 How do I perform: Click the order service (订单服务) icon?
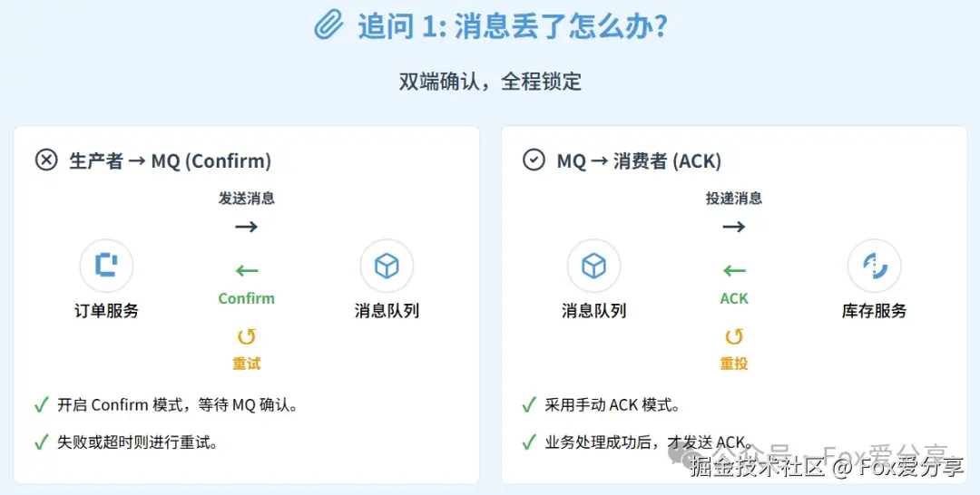tap(107, 266)
